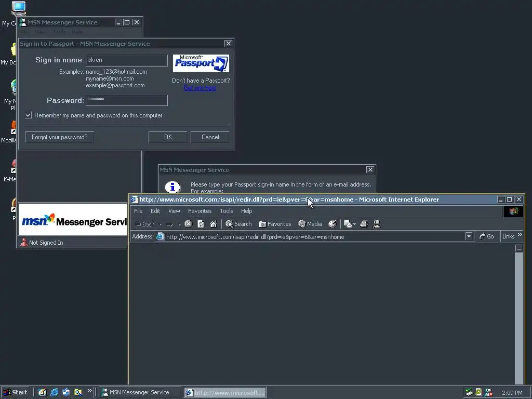
Task: Click the Internet Explorer taskbar button
Action: 225,393
